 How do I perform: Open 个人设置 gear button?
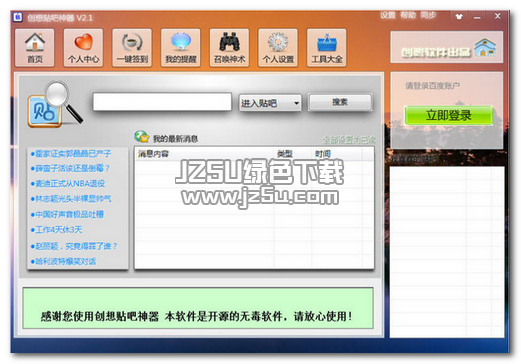[278, 48]
